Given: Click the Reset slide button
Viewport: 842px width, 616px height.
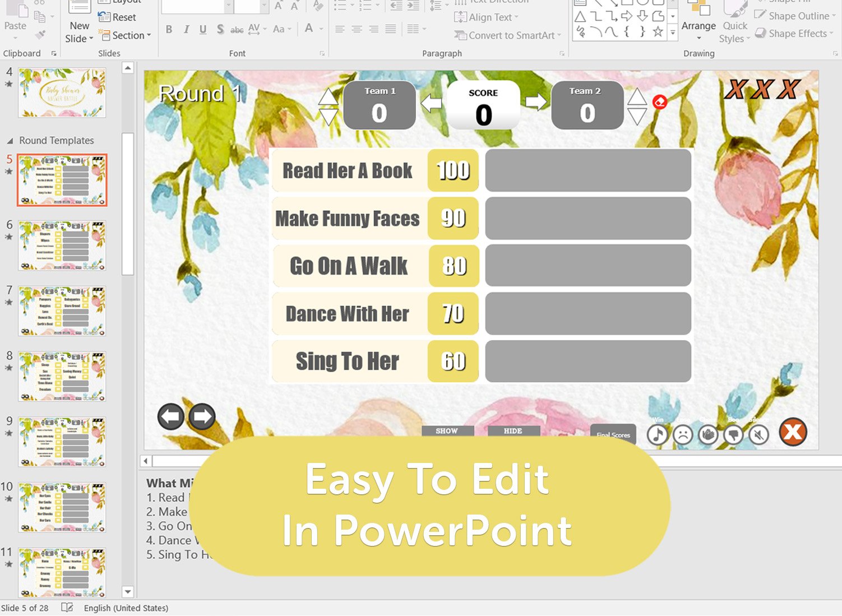Looking at the screenshot, I should [x=117, y=17].
